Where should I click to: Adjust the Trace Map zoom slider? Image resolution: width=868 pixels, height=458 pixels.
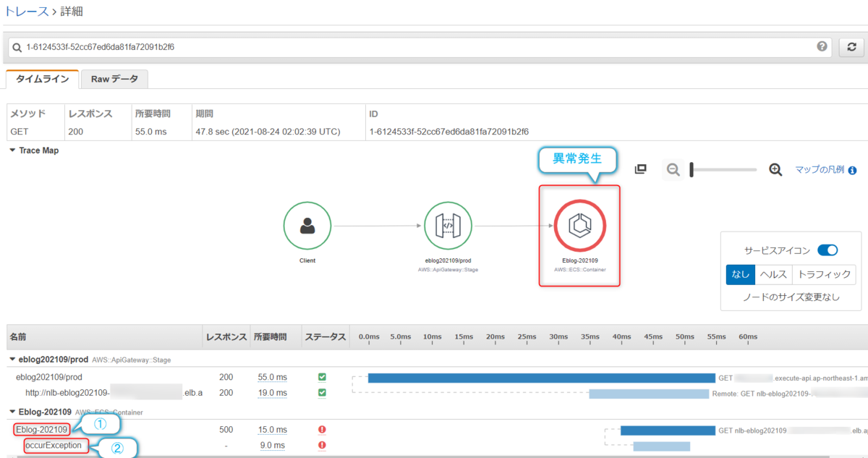[x=723, y=169]
